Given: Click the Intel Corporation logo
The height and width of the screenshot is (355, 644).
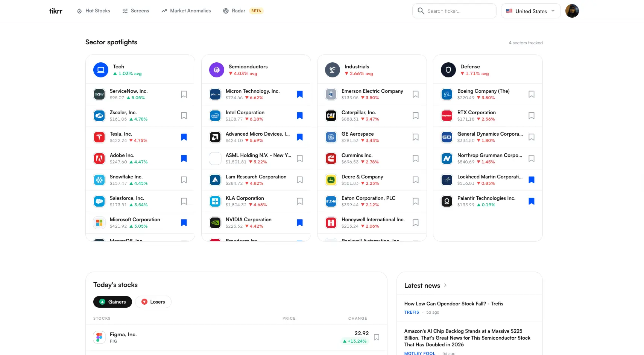Looking at the screenshot, I should pos(215,116).
